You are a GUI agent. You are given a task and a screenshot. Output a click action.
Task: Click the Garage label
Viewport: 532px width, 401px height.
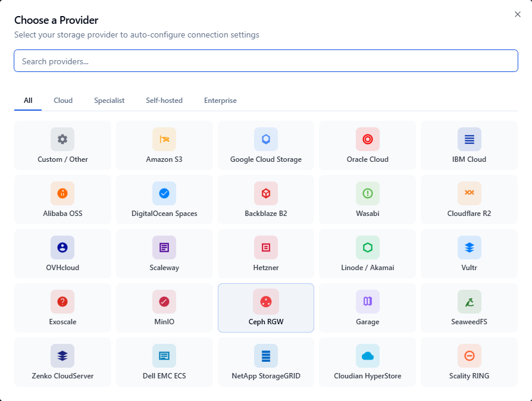point(367,322)
